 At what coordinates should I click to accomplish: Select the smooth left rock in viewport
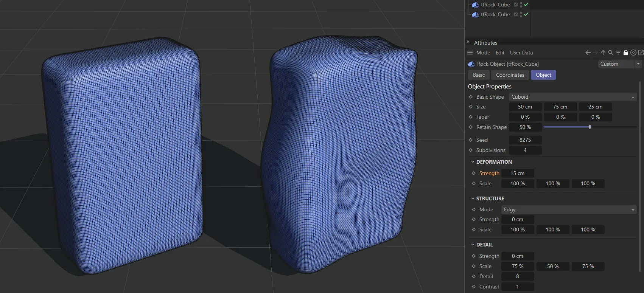122,155
